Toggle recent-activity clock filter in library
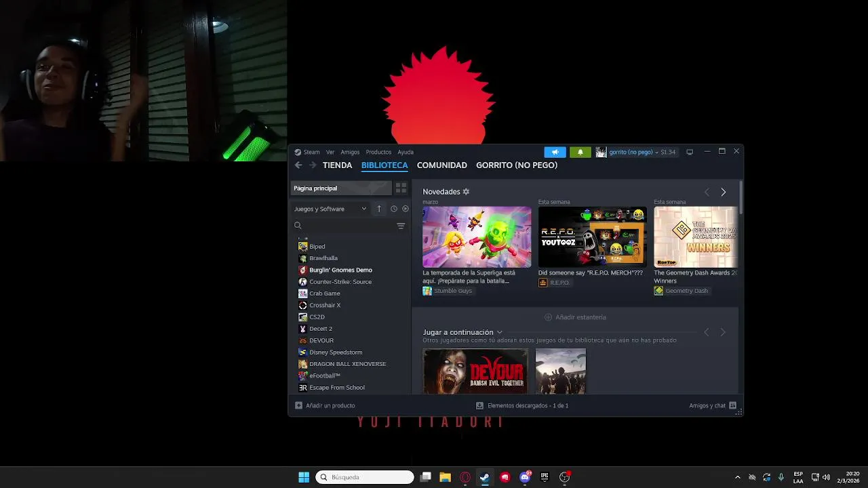868x488 pixels. (393, 209)
